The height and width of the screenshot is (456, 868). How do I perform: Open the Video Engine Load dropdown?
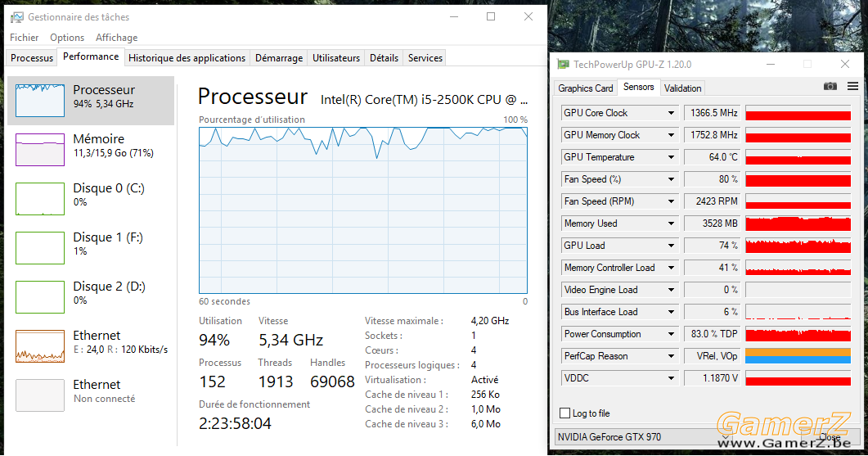coord(671,290)
